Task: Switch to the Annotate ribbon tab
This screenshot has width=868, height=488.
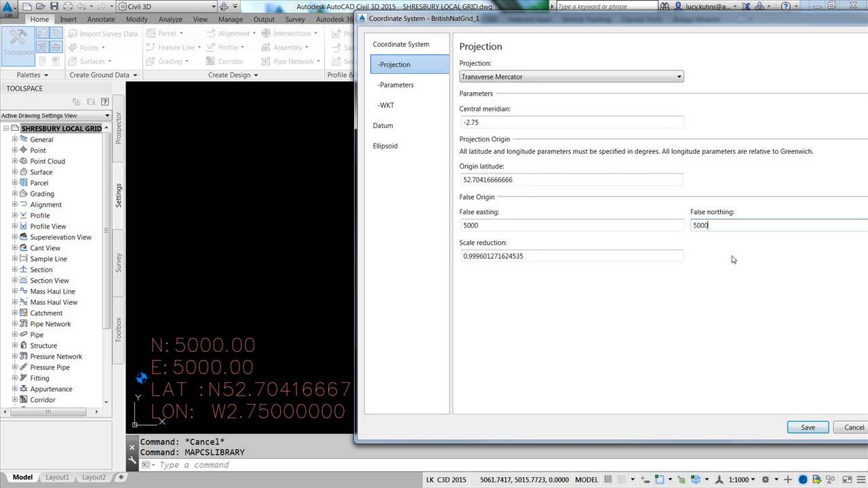Action: click(x=101, y=19)
